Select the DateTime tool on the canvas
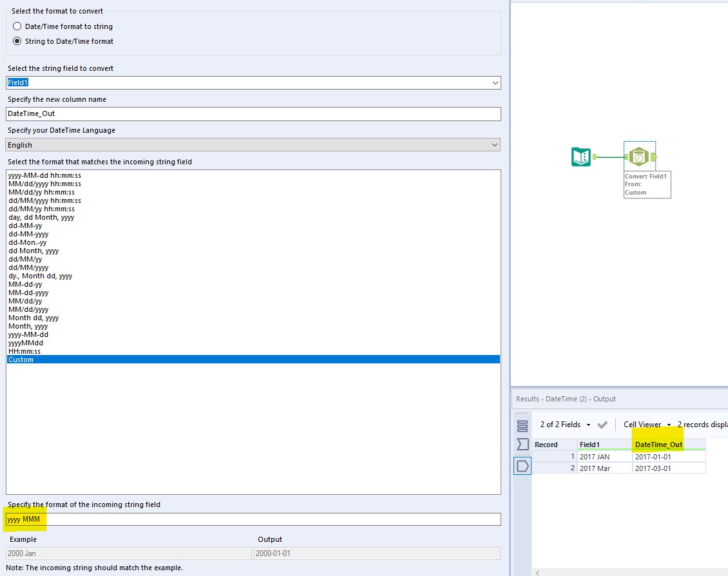728x576 pixels. point(639,156)
